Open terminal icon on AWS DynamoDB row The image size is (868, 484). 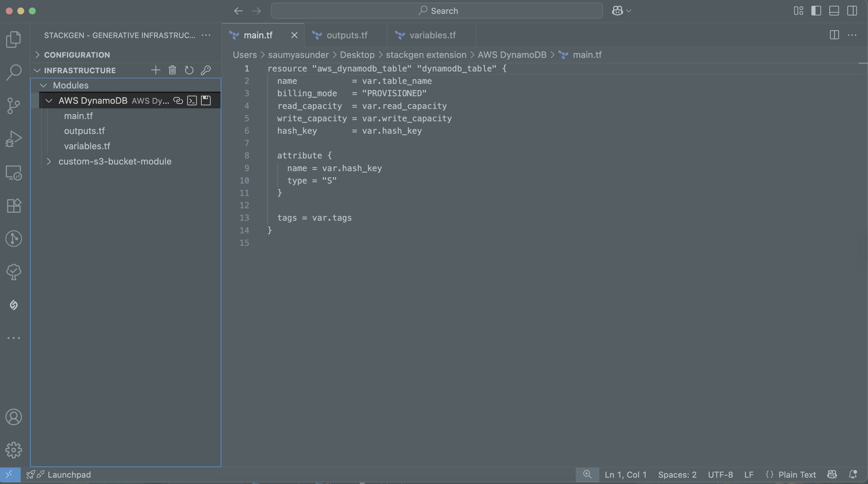192,101
